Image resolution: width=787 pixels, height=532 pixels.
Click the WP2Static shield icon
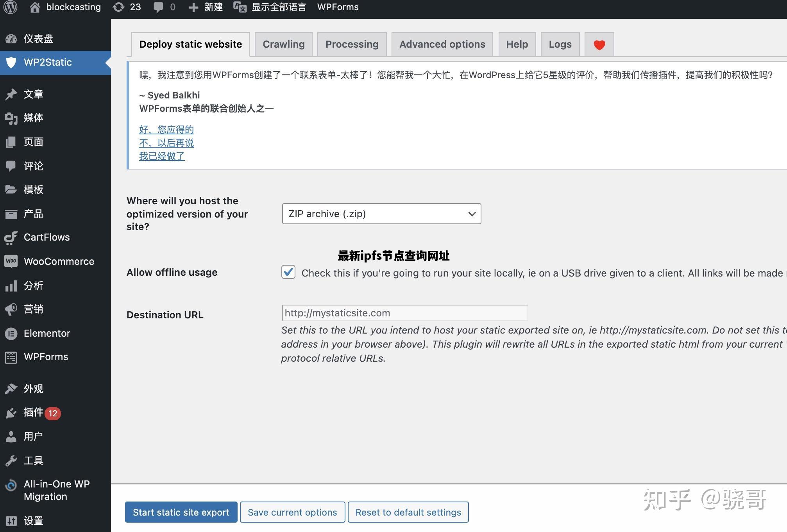[11, 62]
